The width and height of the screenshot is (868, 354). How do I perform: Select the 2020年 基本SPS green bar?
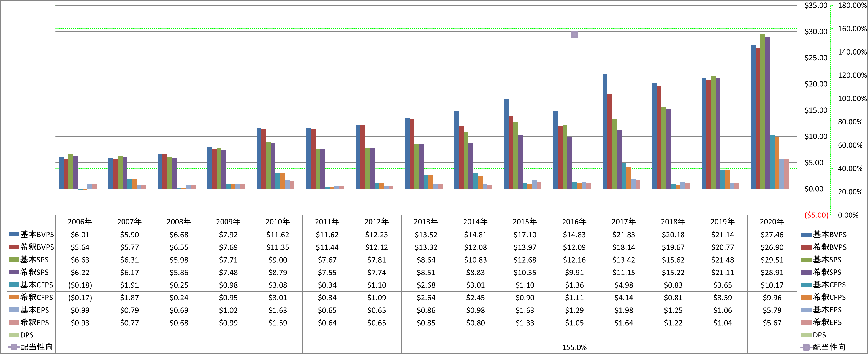pos(763,111)
